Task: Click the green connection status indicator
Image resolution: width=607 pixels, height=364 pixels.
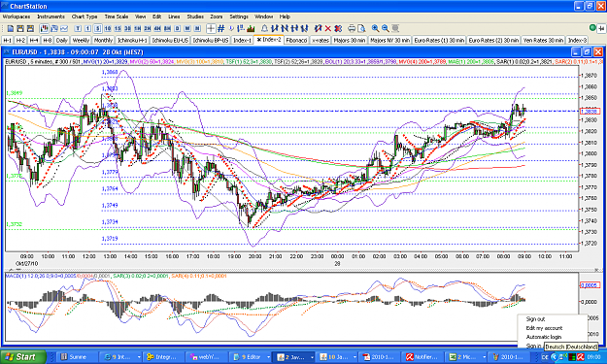Action: point(592,28)
